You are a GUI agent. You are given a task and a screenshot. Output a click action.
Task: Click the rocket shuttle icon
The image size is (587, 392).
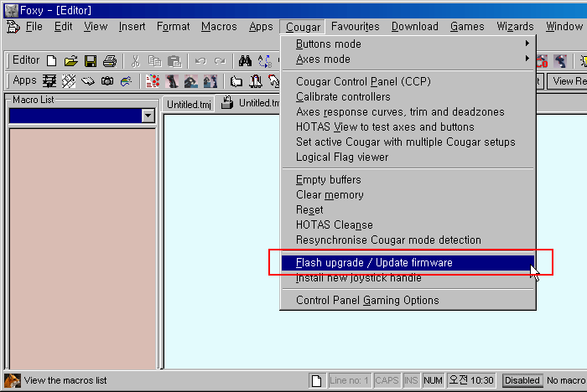(x=256, y=80)
